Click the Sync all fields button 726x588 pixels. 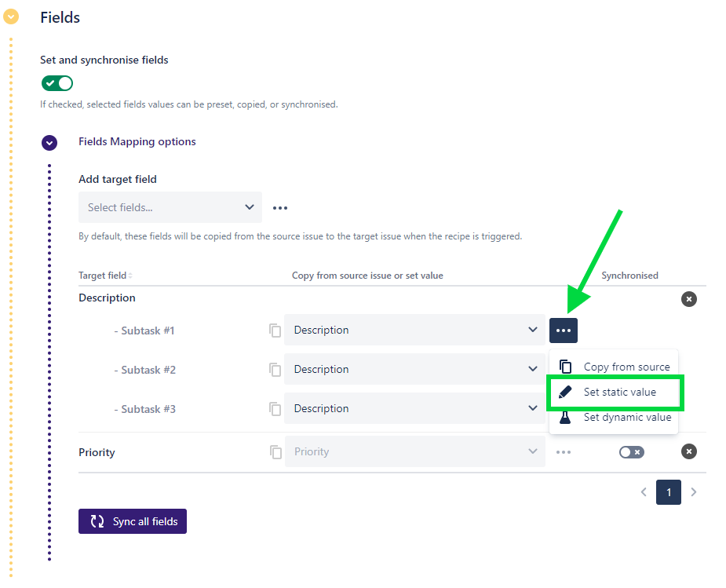133,521
